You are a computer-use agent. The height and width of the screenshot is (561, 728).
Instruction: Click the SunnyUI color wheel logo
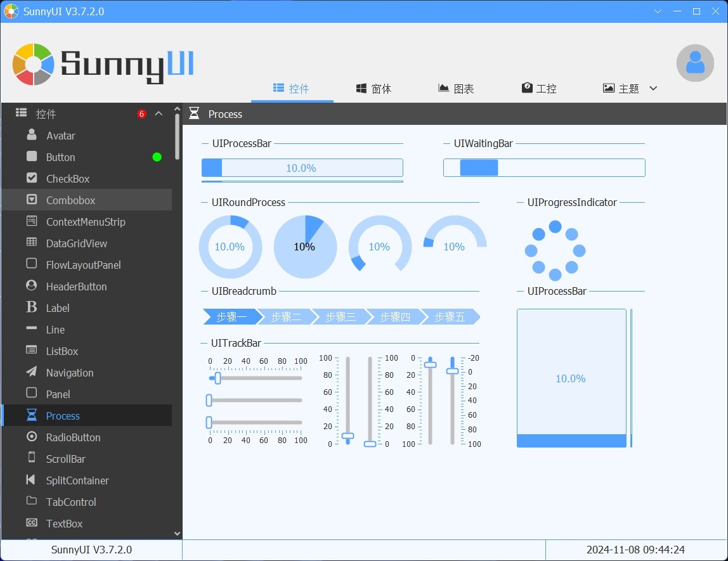pyautogui.click(x=33, y=64)
